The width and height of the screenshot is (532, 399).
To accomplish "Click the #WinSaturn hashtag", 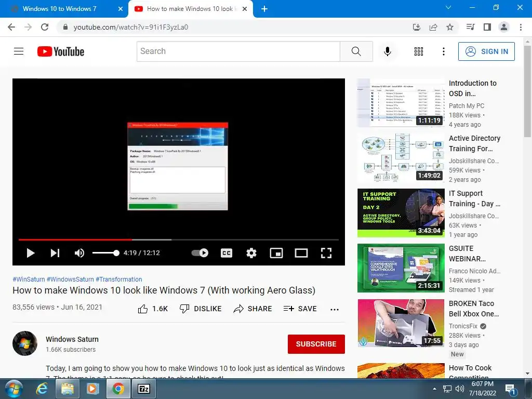I will (x=29, y=279).
